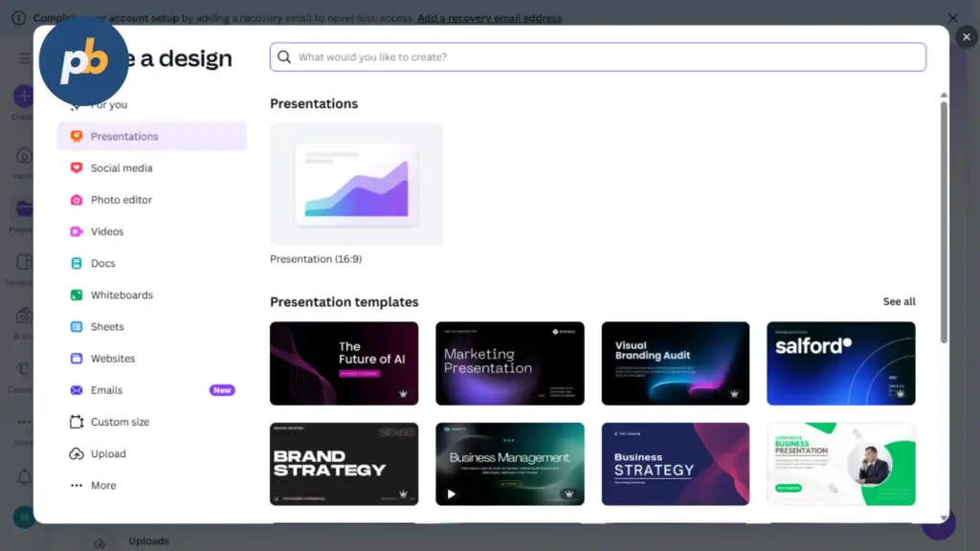The height and width of the screenshot is (551, 980).
Task: Click the Sheets grid icon
Action: point(77,327)
